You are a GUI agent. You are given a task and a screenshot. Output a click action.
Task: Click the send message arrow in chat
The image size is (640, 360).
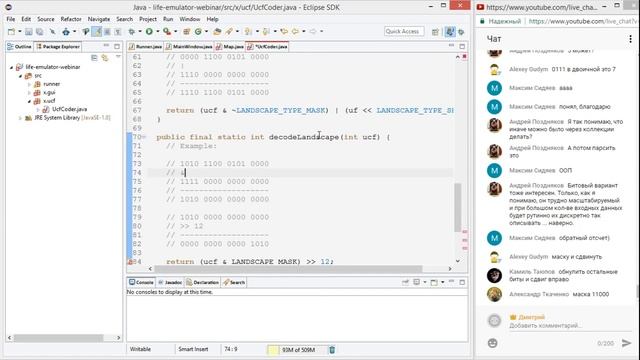(x=626, y=343)
